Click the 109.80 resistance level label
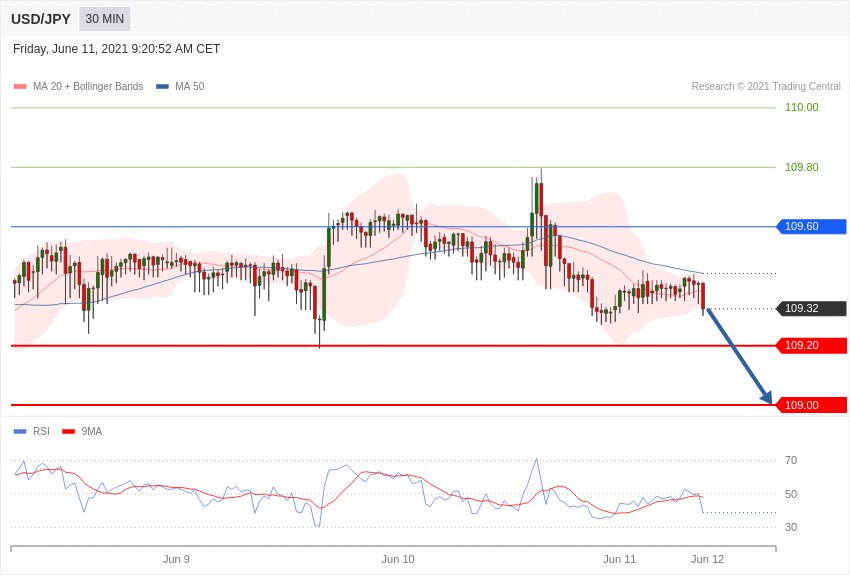850x576 pixels. tap(802, 167)
